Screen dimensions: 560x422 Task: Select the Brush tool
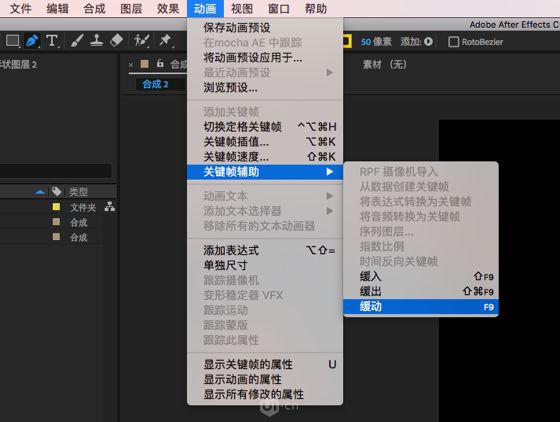coord(77,41)
